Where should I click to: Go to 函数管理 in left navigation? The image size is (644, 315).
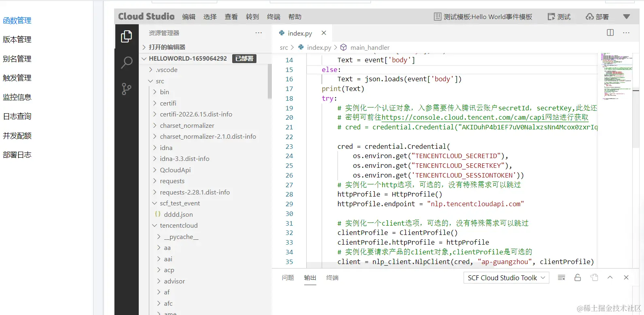click(x=17, y=20)
